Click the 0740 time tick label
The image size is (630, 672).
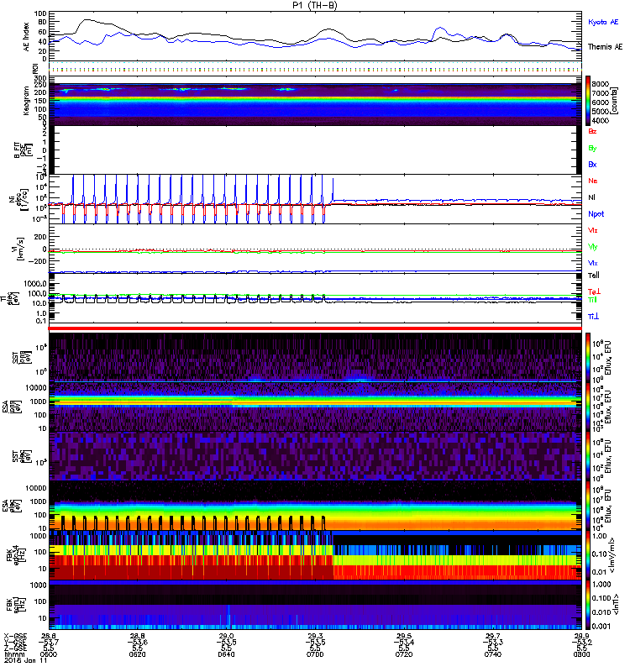tap(493, 654)
